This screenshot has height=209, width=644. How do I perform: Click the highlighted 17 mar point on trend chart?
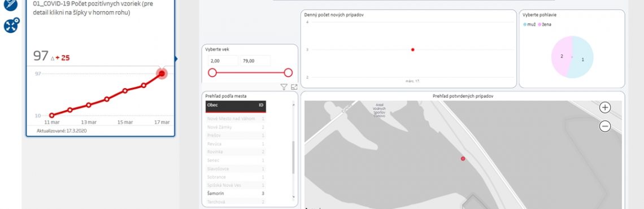(x=162, y=73)
